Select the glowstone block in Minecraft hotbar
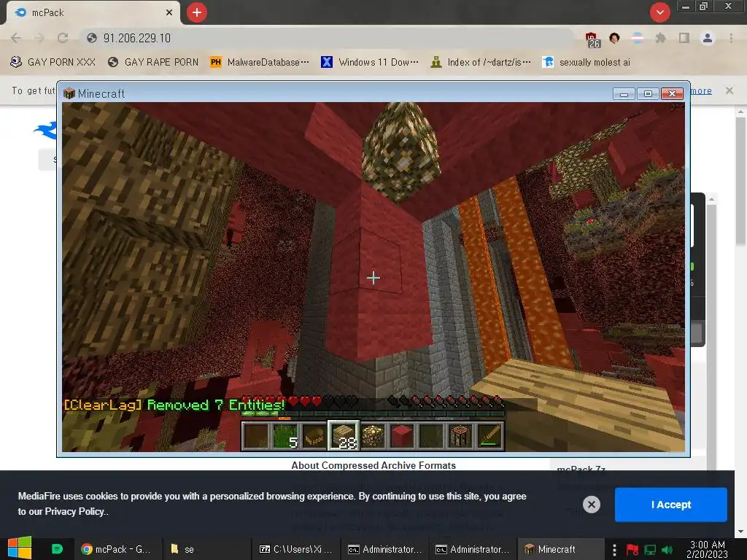747x560 pixels. 373,436
